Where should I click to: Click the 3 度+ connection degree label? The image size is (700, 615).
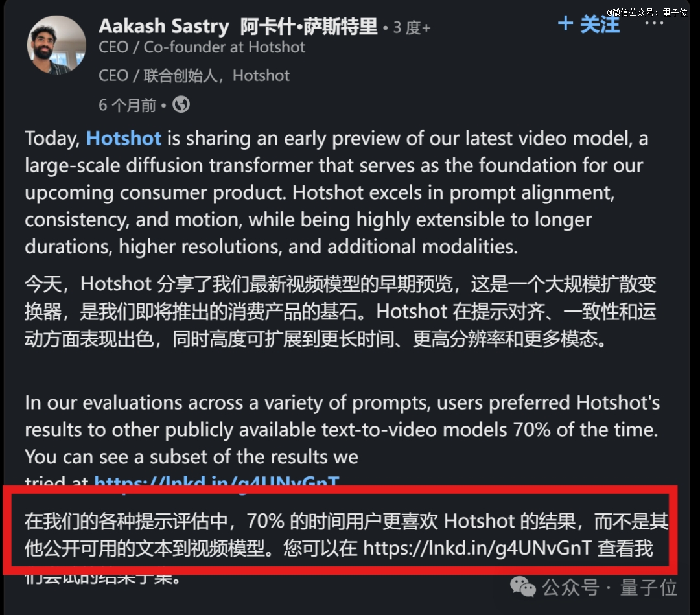tap(412, 28)
